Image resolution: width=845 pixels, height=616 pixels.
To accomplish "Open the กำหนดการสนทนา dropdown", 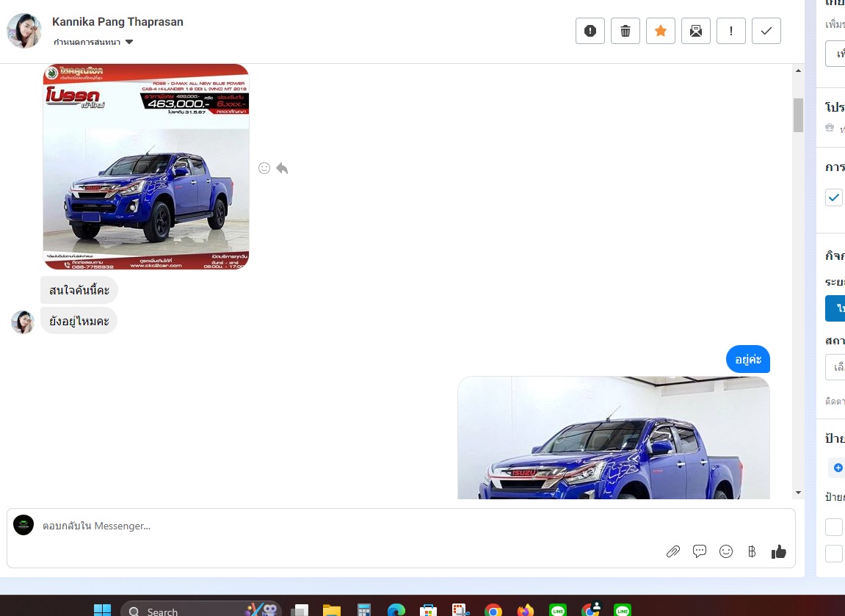I will (x=93, y=42).
